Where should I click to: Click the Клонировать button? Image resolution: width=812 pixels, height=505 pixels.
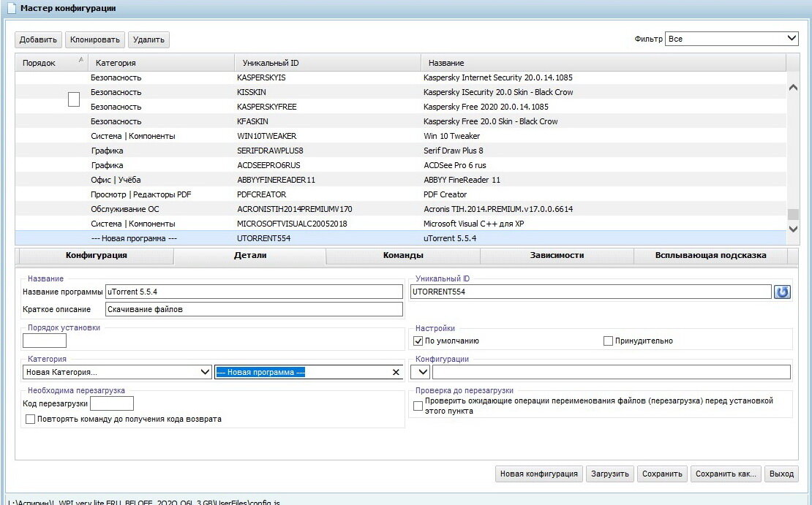(95, 40)
